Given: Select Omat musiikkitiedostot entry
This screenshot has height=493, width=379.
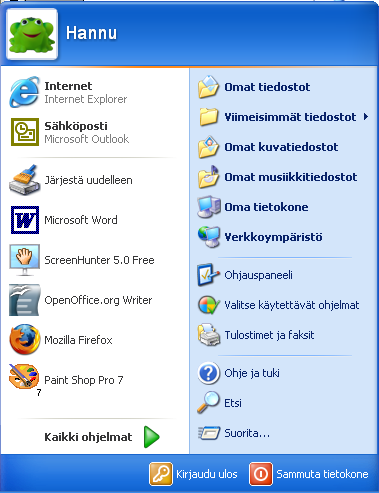Looking at the screenshot, I should pyautogui.click(x=277, y=177).
